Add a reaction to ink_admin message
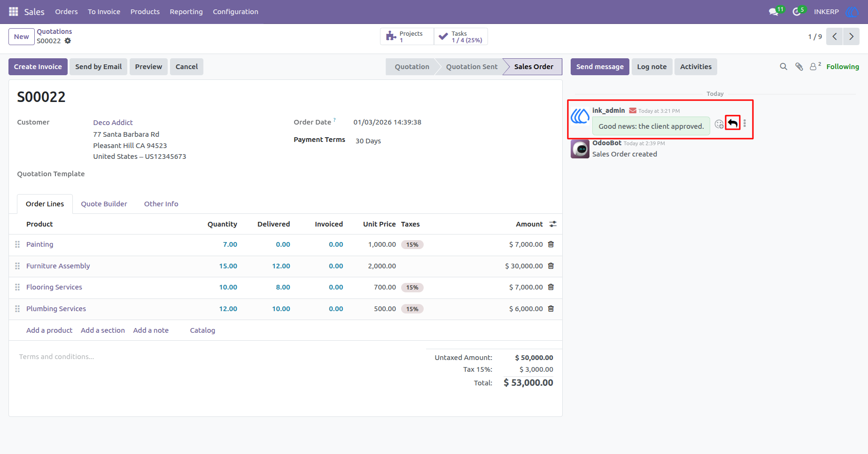 coord(719,124)
